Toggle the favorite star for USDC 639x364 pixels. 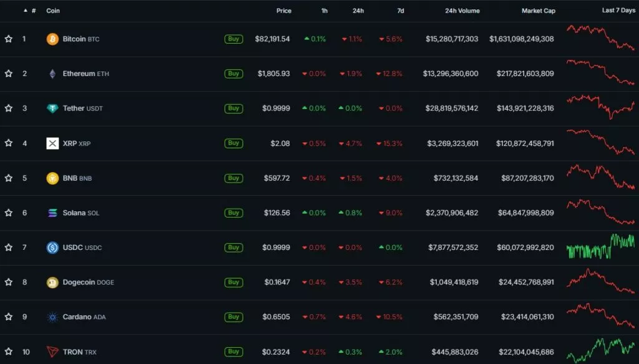pyautogui.click(x=9, y=247)
